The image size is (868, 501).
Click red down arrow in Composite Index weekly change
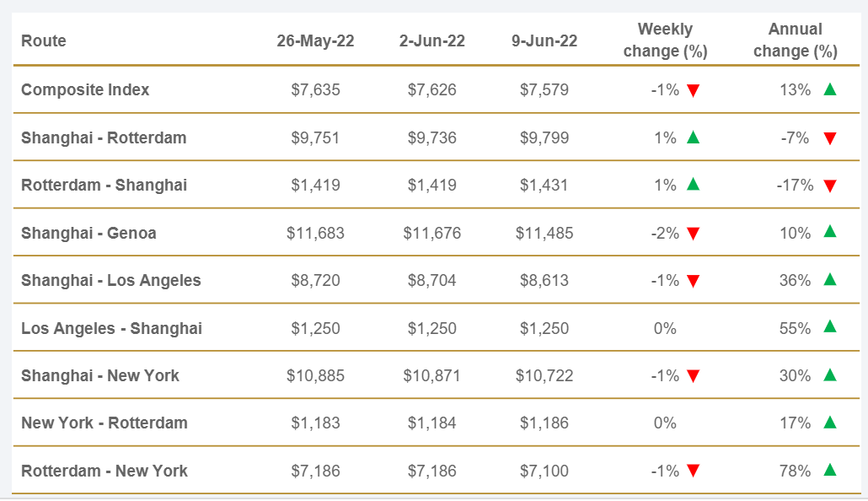(x=693, y=90)
